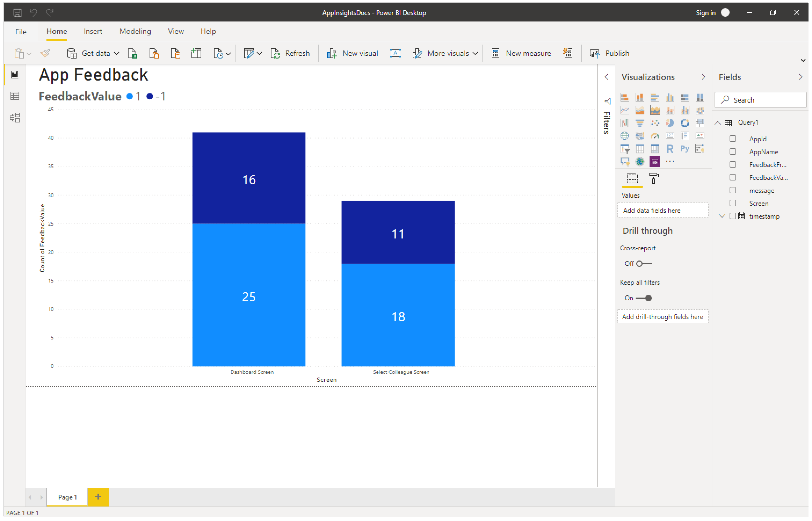Check the FeedbackValue checkbox in Fields

tap(733, 178)
